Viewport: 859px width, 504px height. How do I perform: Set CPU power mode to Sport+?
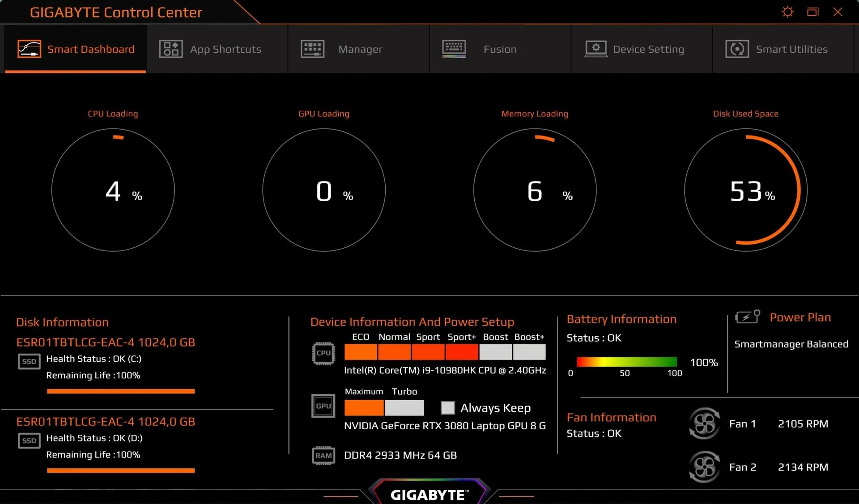pyautogui.click(x=461, y=352)
